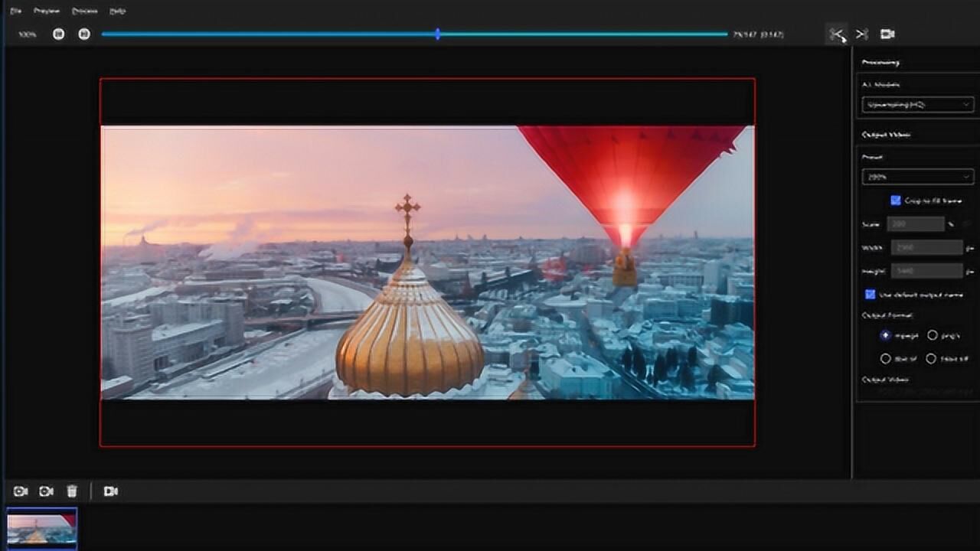Toggle the Crop to fill frame checkbox
This screenshot has width=980, height=551.
click(895, 201)
